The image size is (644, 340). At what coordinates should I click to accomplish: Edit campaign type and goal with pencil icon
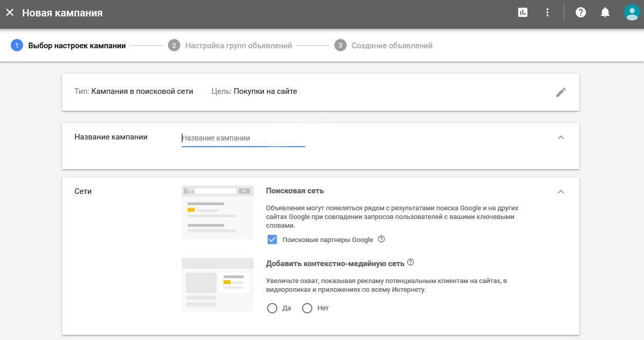pos(561,92)
